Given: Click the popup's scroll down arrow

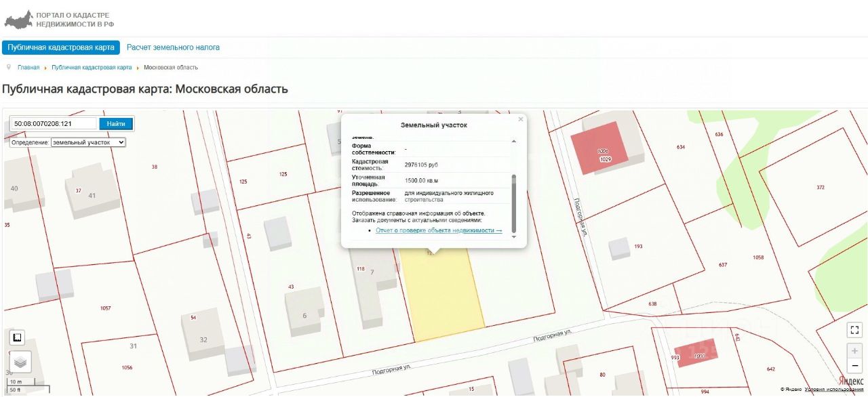Looking at the screenshot, I should (x=513, y=236).
